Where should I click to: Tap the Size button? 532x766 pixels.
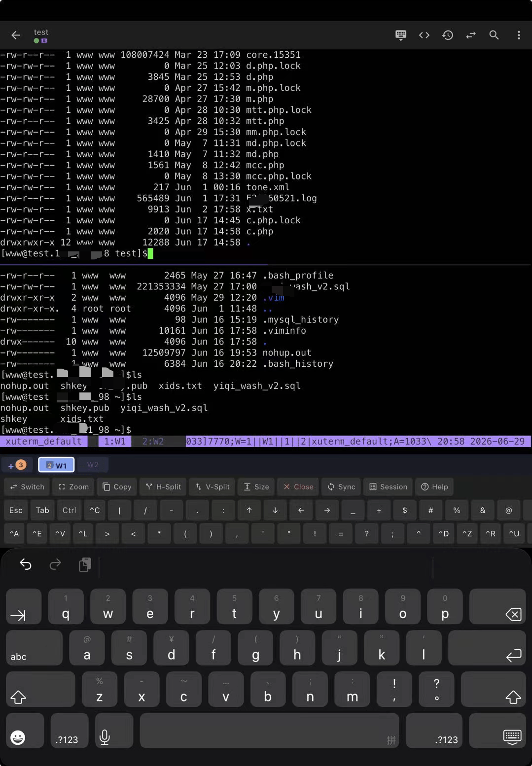[x=256, y=487]
